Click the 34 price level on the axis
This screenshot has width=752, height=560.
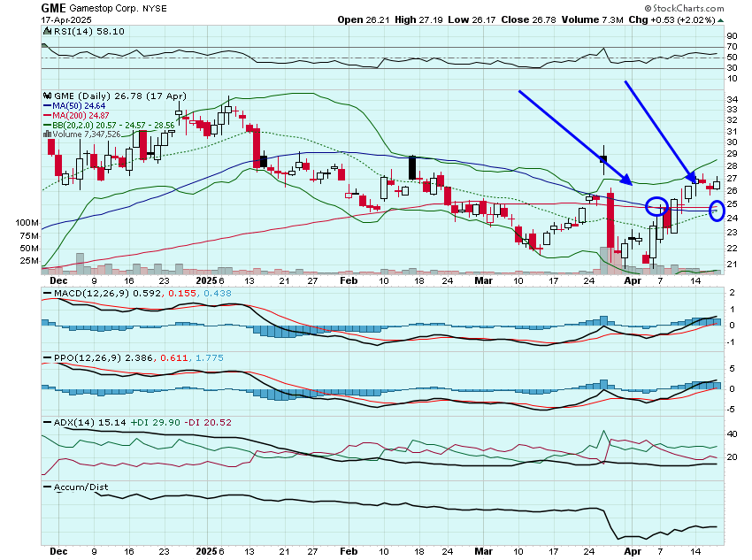click(x=732, y=100)
